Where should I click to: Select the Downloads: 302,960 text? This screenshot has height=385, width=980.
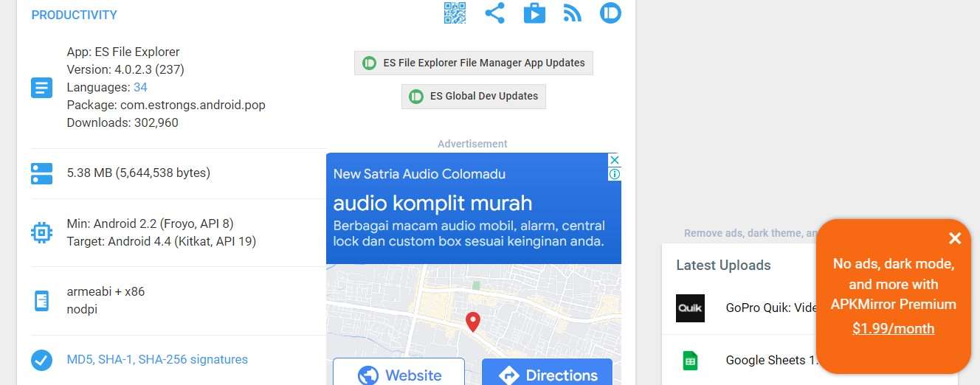coord(122,122)
